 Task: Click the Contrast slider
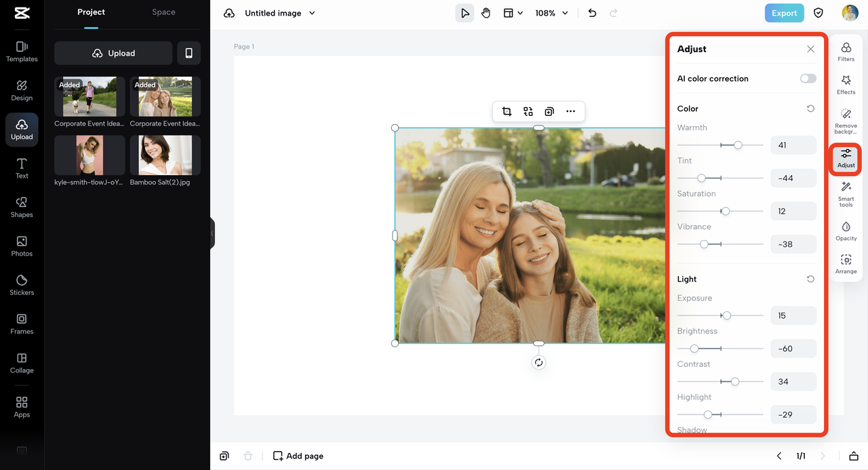pos(720,382)
